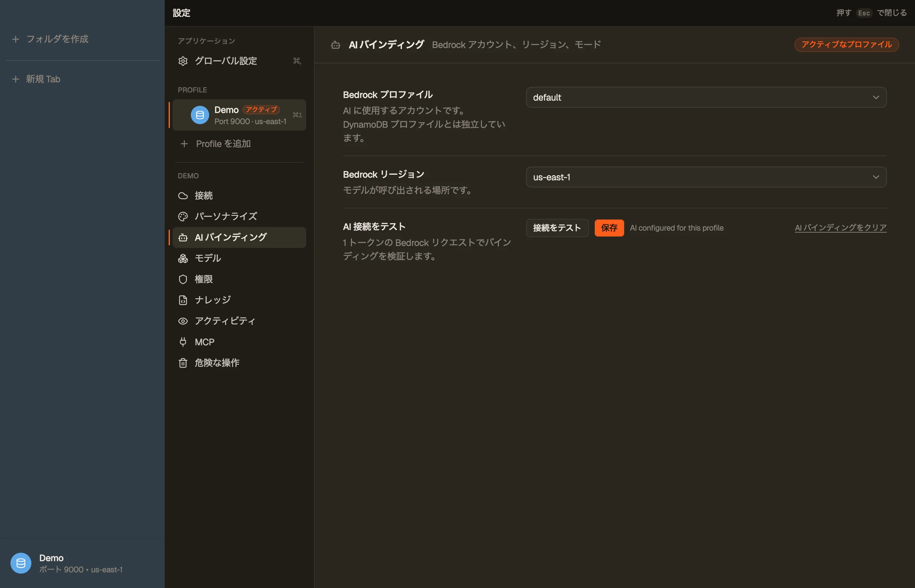
Task: Click Profile を追加
Action: pos(240,144)
